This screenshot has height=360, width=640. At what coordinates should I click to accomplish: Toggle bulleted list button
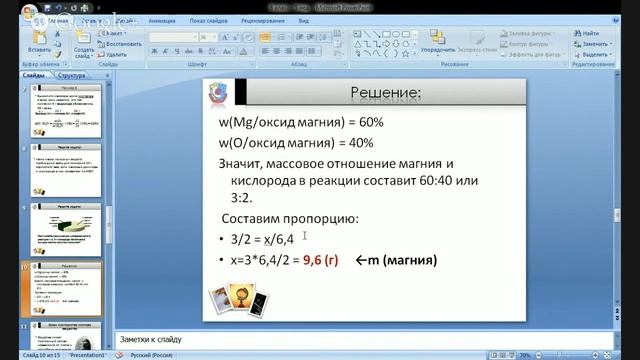pos(265,38)
